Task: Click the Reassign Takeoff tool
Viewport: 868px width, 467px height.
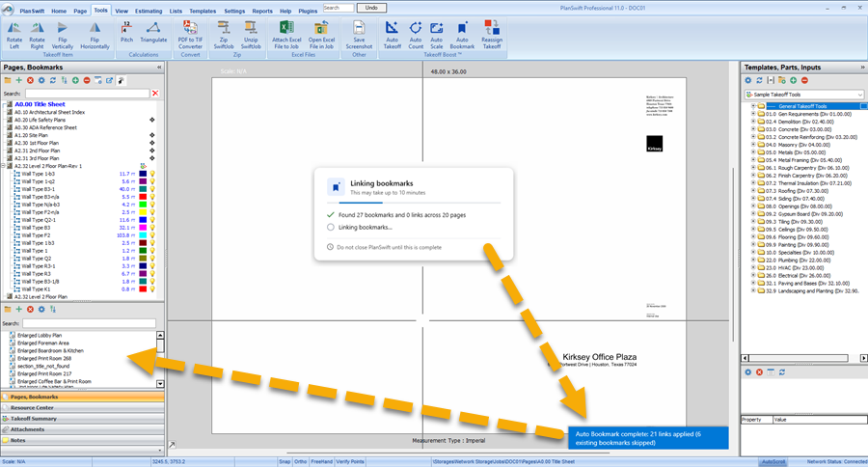Action: (492, 36)
